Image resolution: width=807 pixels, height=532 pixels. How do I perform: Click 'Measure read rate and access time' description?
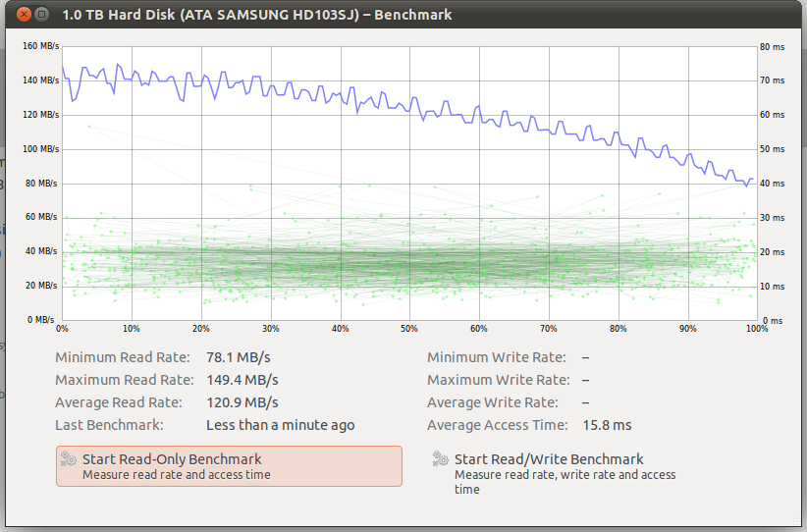pos(177,474)
